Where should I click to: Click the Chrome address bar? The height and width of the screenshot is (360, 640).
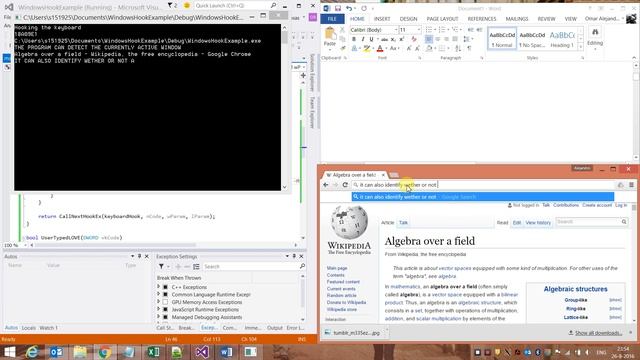(x=482, y=185)
